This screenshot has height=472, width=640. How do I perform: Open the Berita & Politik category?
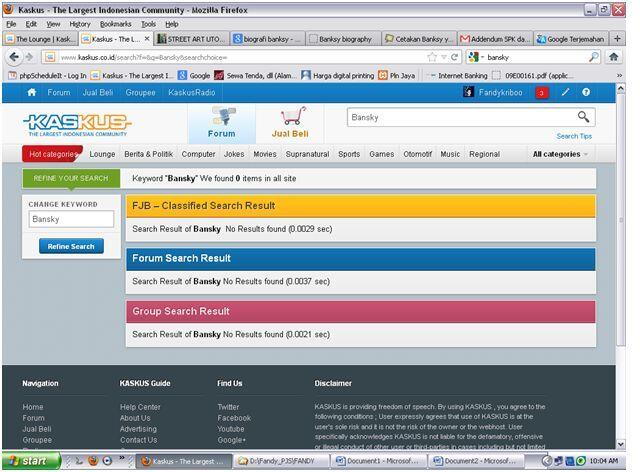pos(149,154)
